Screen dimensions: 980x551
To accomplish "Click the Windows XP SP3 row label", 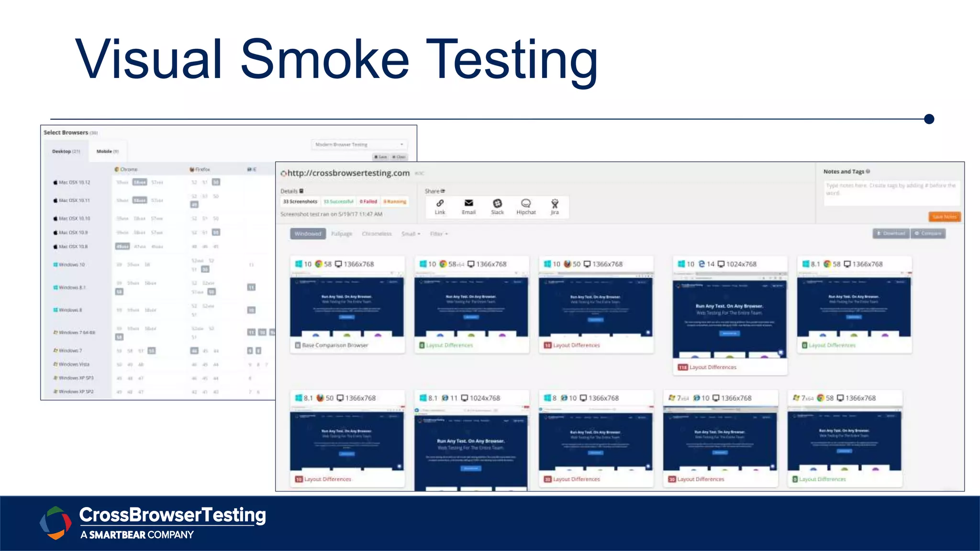I will [x=76, y=378].
